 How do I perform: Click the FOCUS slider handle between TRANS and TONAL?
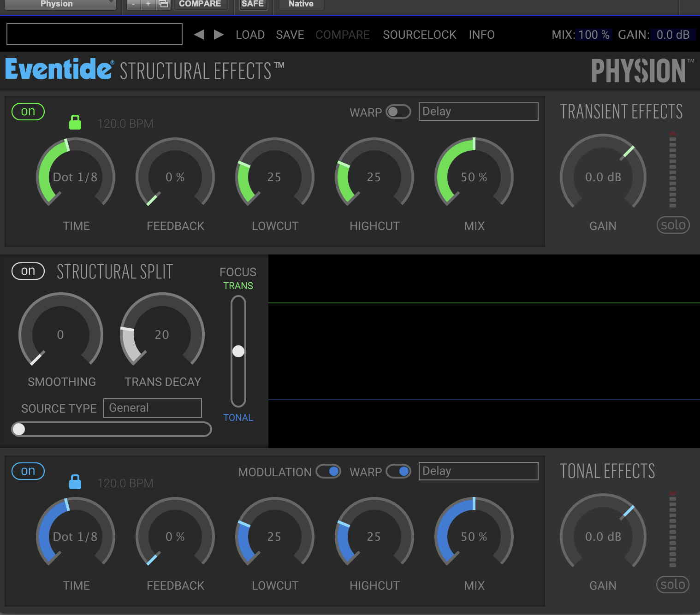(238, 351)
